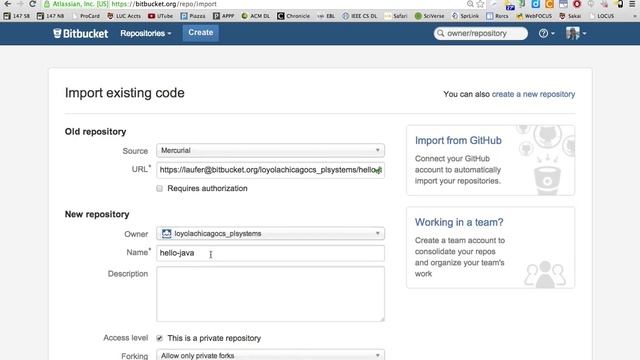640x360 pixels.
Task: Open the IEEE CS DL bookmark
Action: pyautogui.click(x=360, y=16)
